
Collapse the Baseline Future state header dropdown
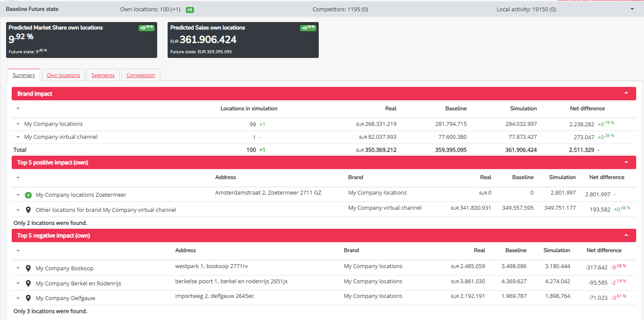pos(632,9)
